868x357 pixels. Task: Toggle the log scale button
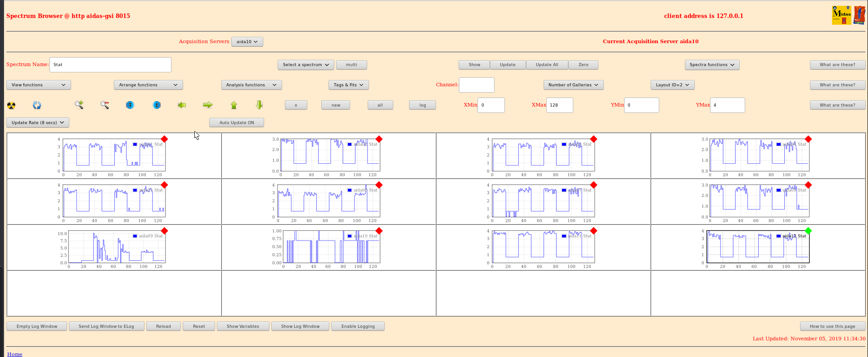coord(423,105)
